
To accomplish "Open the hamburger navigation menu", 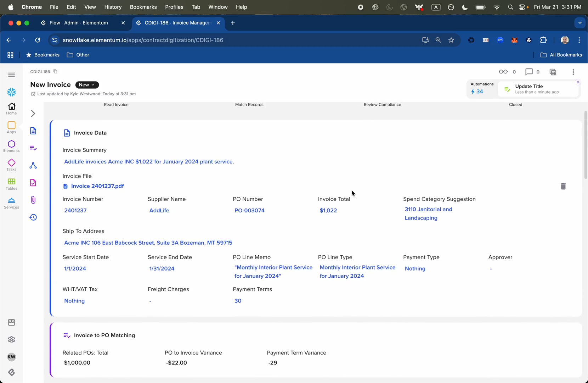I will [x=11, y=75].
